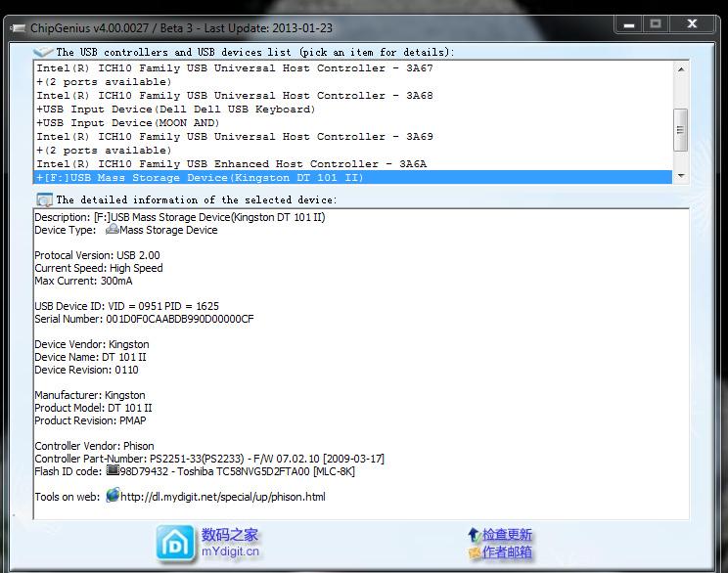This screenshot has height=573, width=728.
Task: Click the Controller Part-Number PS2251-33 line
Action: (209, 459)
